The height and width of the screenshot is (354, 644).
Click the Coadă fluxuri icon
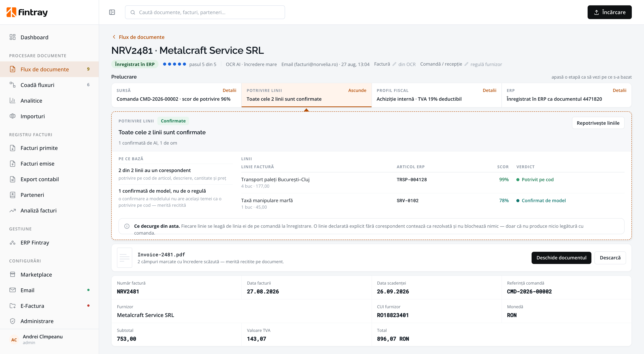(x=13, y=85)
